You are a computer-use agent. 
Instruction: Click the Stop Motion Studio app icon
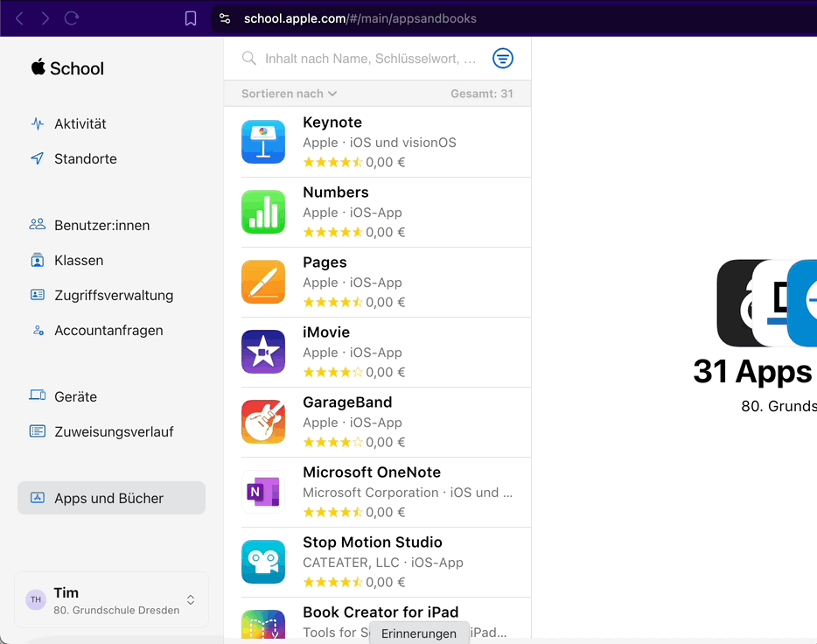click(x=263, y=562)
